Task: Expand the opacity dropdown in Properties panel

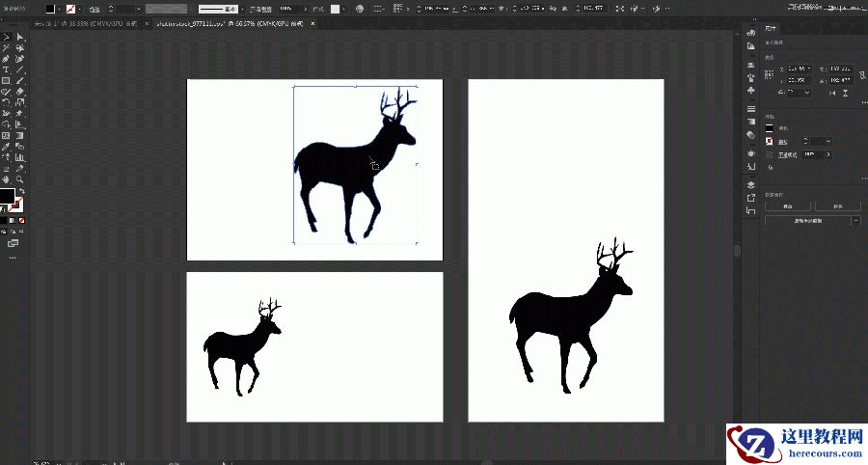Action: [x=828, y=154]
